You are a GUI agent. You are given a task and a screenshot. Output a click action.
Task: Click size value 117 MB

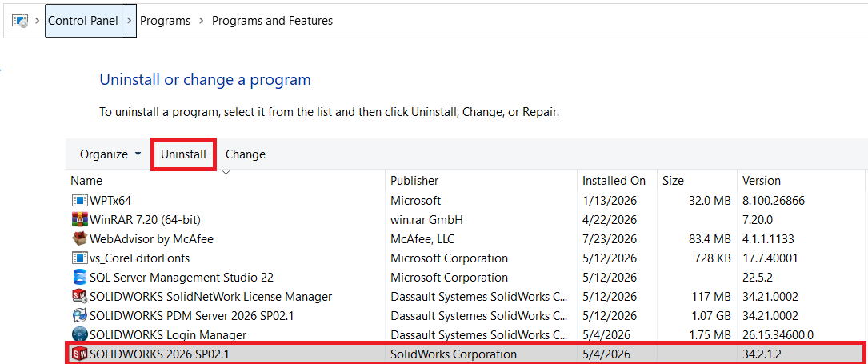pyautogui.click(x=710, y=297)
